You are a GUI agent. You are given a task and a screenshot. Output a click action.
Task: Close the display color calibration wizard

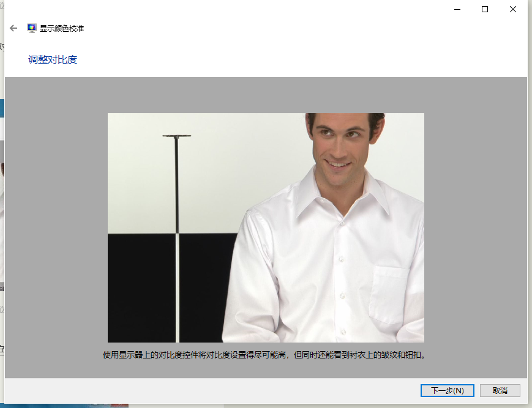[512, 9]
